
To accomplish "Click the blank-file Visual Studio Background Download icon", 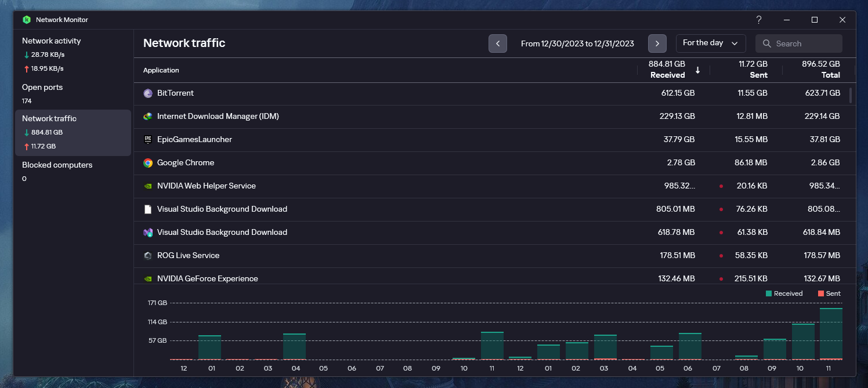I will point(148,209).
